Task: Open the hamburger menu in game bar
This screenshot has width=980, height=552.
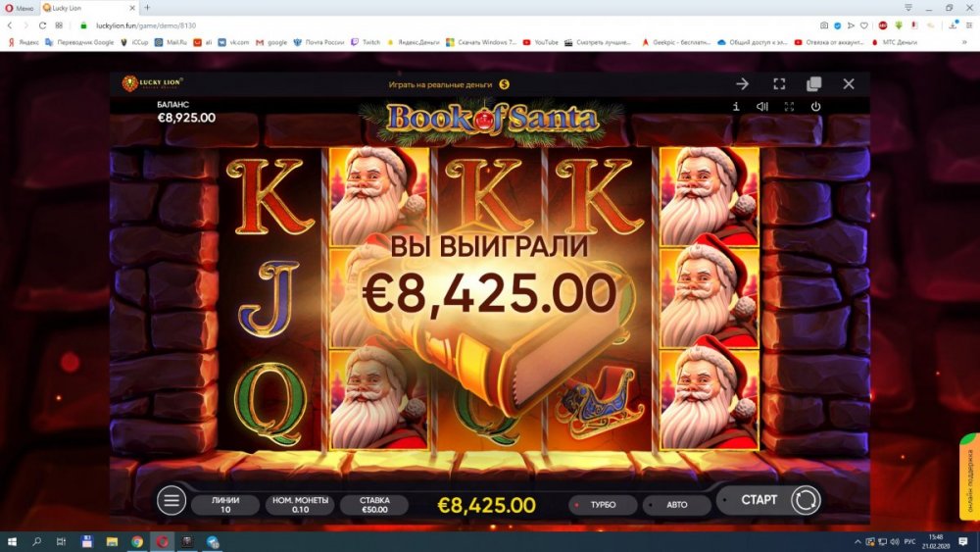Action: click(x=171, y=500)
